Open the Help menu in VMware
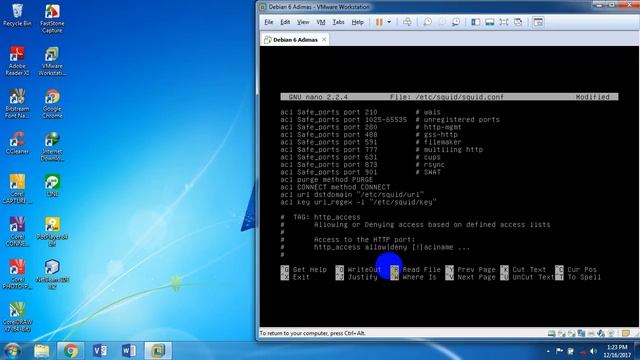 click(358, 22)
